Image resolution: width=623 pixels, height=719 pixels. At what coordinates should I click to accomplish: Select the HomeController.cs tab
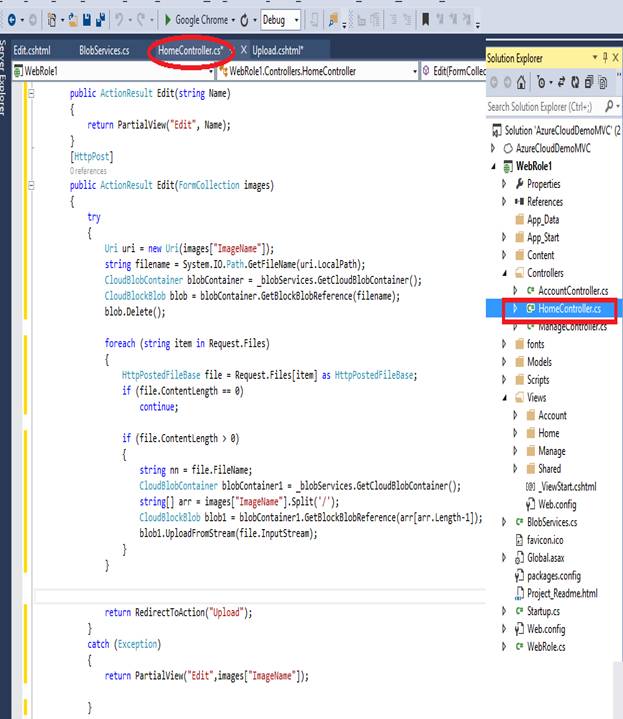click(190, 50)
